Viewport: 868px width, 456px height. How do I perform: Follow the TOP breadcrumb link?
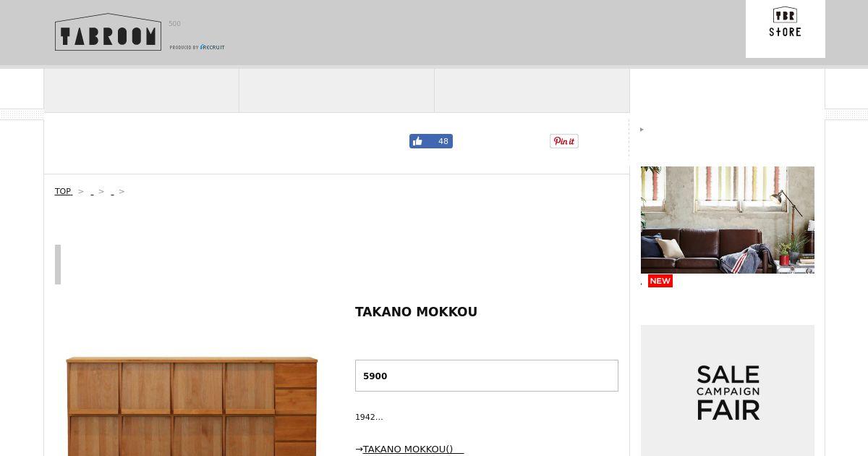click(63, 191)
